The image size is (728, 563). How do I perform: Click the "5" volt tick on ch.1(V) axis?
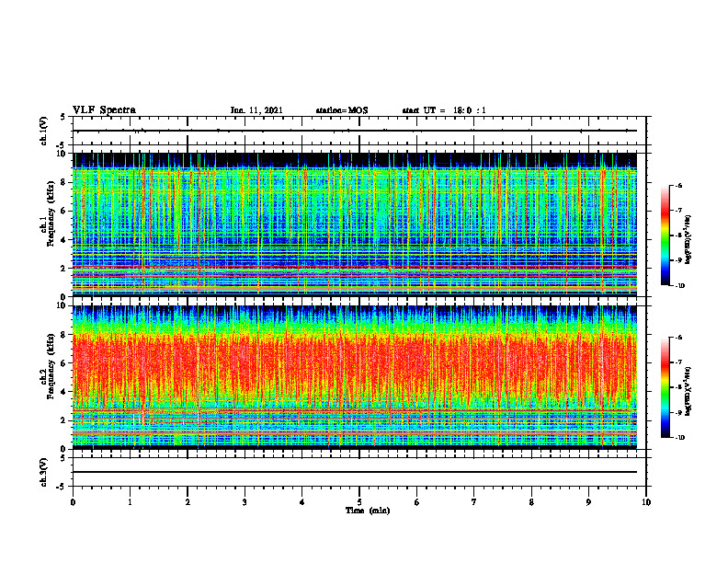point(63,117)
